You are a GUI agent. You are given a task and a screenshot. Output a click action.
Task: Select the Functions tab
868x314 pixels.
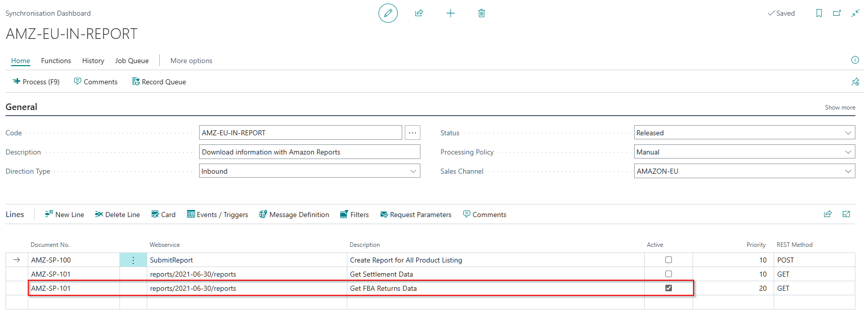pyautogui.click(x=56, y=61)
